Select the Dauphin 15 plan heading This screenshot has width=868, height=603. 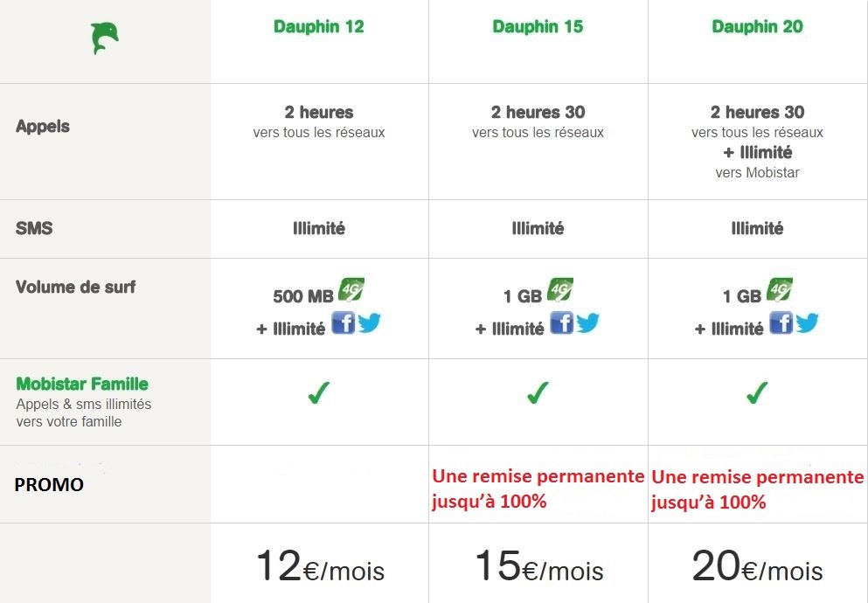point(538,26)
